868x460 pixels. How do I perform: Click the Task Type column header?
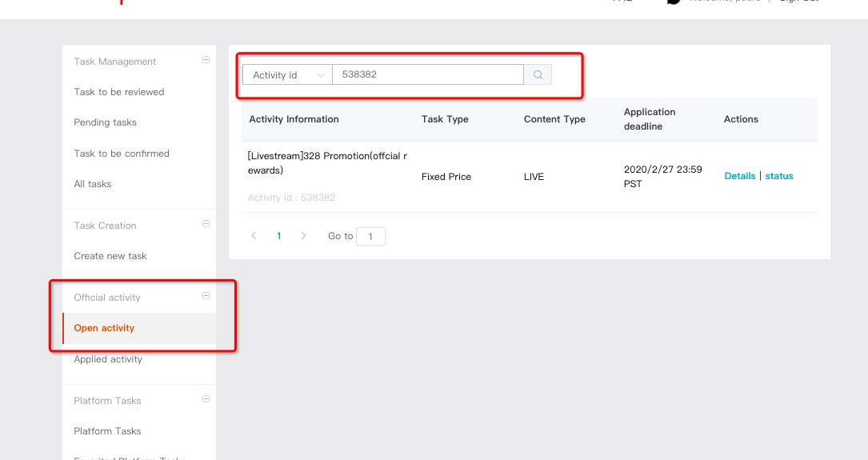[x=445, y=119]
